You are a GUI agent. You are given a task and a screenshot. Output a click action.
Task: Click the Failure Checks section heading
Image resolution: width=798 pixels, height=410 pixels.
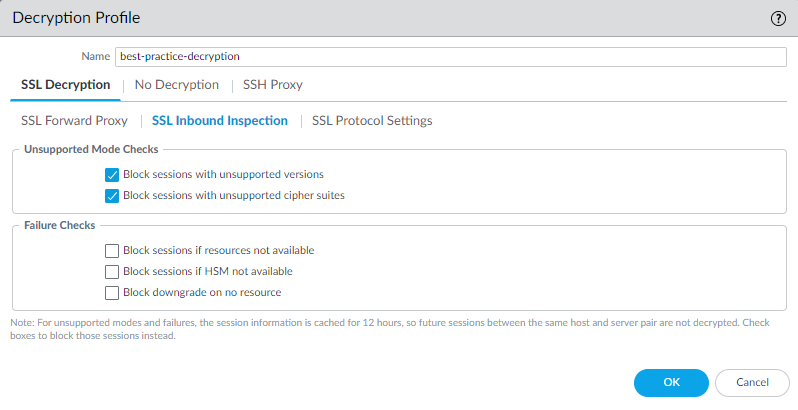59,225
